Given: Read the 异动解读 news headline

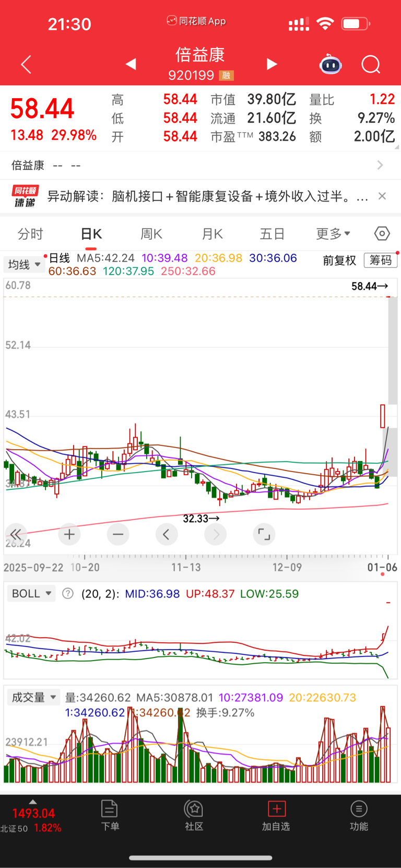Looking at the screenshot, I should pos(208,196).
